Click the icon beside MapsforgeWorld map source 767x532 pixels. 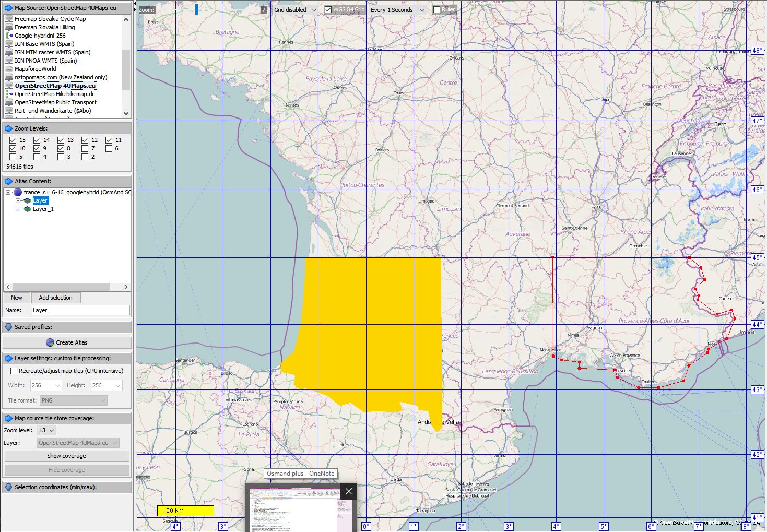[9, 69]
